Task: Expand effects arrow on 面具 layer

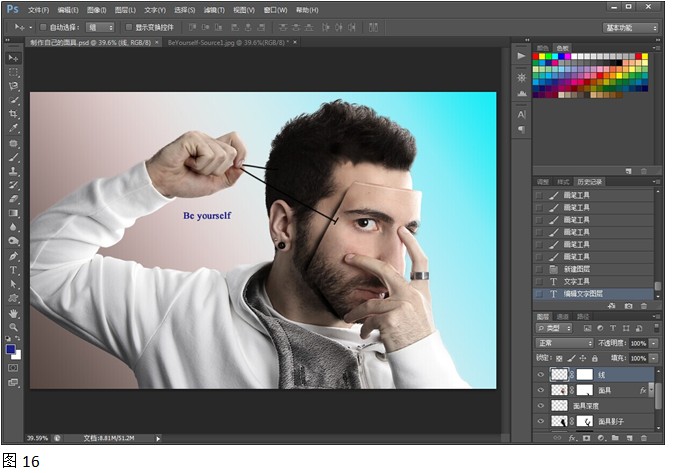Action: pyautogui.click(x=651, y=390)
